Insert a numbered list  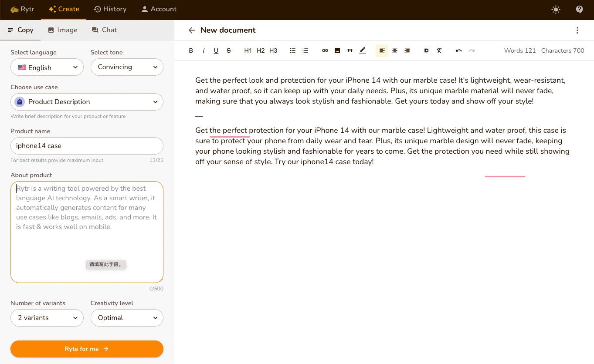(305, 51)
